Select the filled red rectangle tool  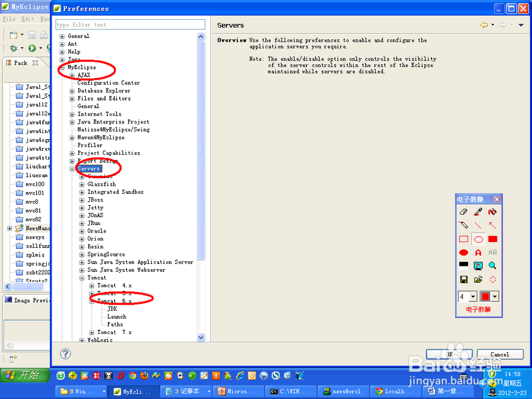492,239
